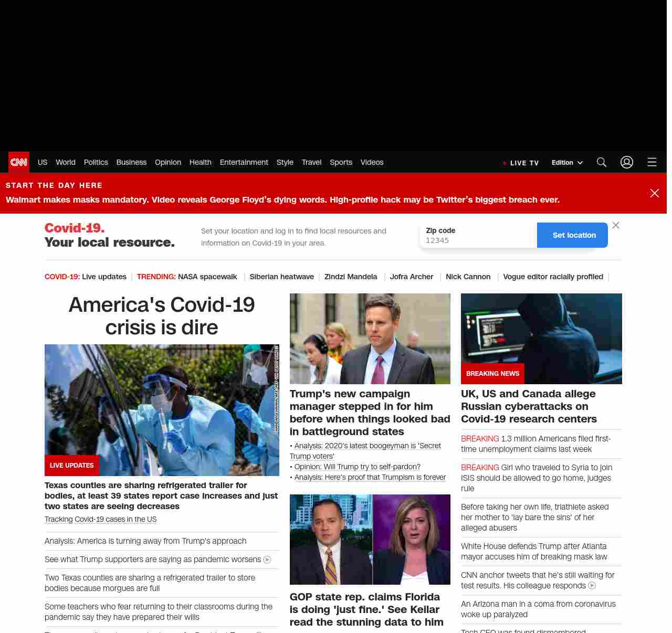Open the Siberian heatwave trending link
The image size is (672, 633).
tap(281, 277)
